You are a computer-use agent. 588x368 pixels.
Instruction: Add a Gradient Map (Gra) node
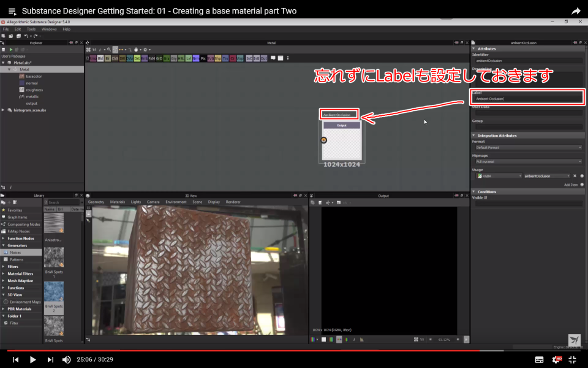pos(167,58)
